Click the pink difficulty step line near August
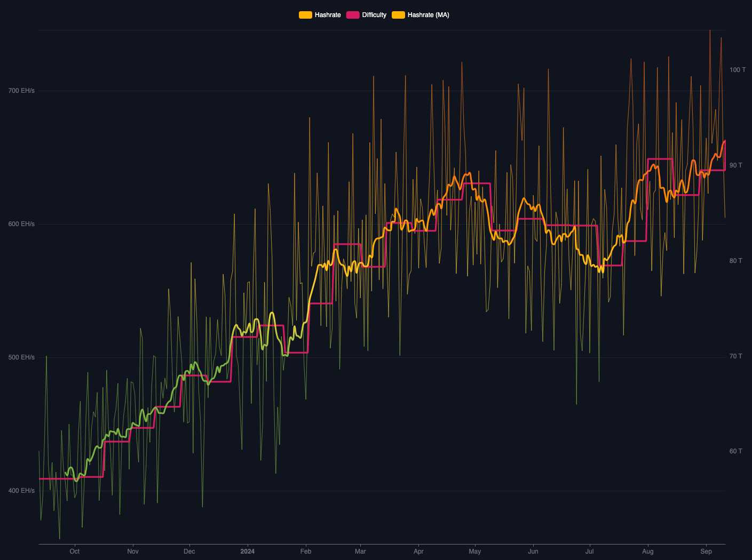This screenshot has width=752, height=560. pos(659,159)
